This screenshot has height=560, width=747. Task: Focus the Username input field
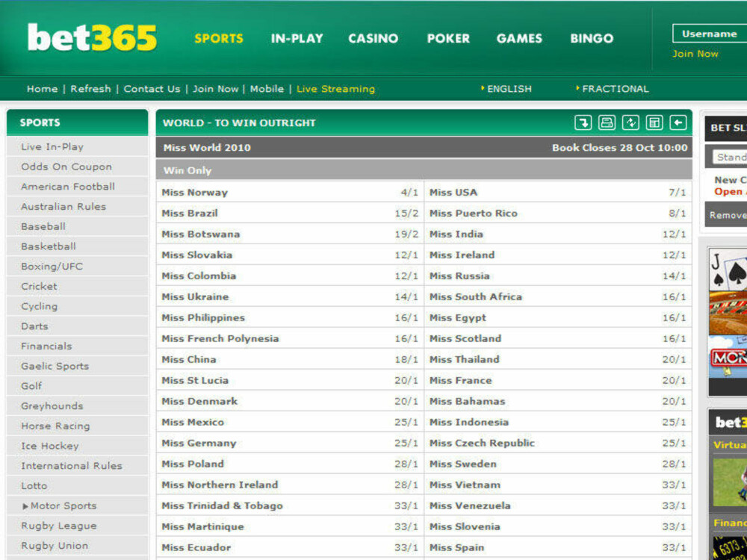(x=710, y=34)
